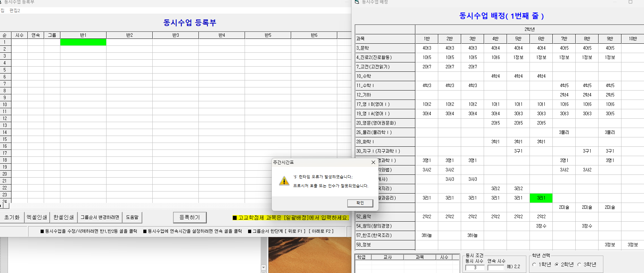This screenshot has width=644, height=273.
Task: Click the 엑셀인쇄 button
Action: tap(37, 217)
